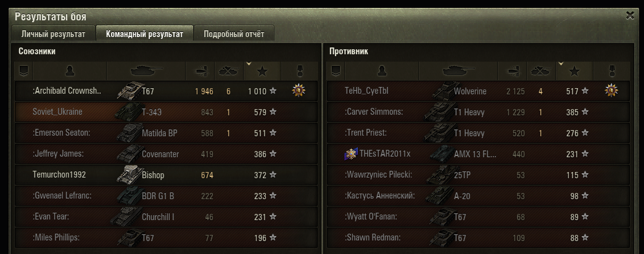Screen dimensions: 644x254
Task: Sort enemies by platoon badge icon
Action: pyautogui.click(x=336, y=71)
